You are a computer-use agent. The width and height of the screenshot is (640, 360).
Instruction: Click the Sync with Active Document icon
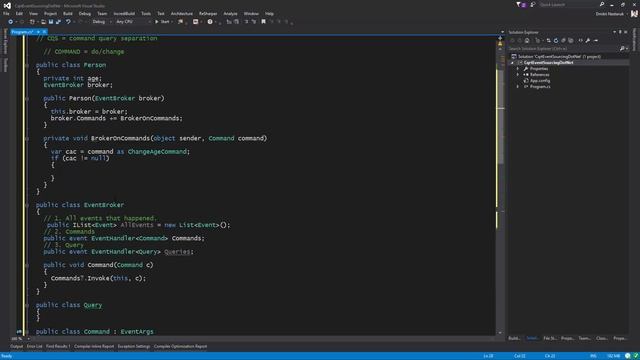tap(549, 40)
